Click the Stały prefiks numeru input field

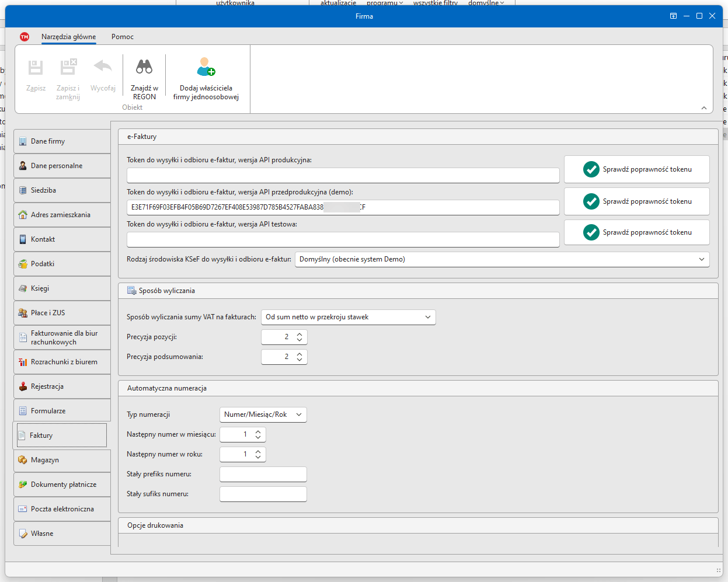(263, 474)
